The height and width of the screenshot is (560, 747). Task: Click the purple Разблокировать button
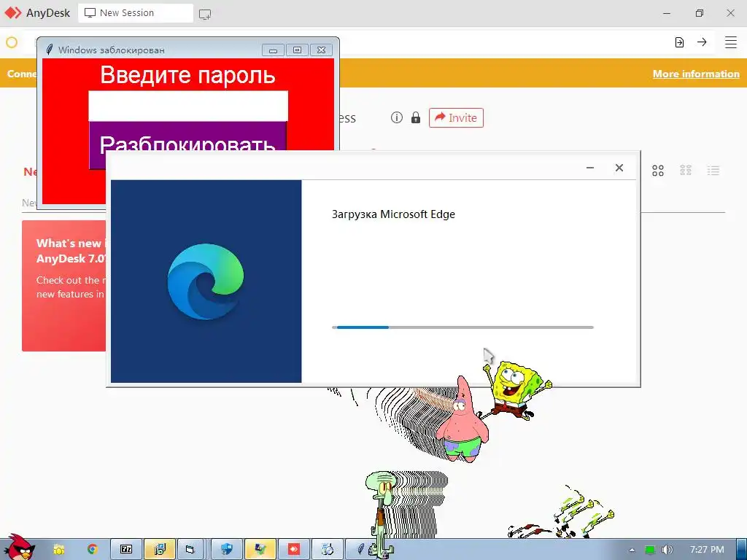click(x=187, y=136)
